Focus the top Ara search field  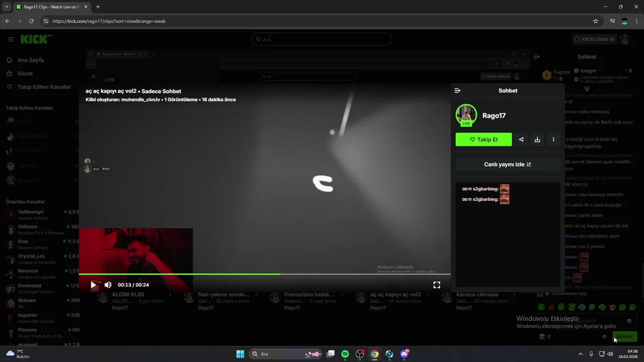[322, 39]
